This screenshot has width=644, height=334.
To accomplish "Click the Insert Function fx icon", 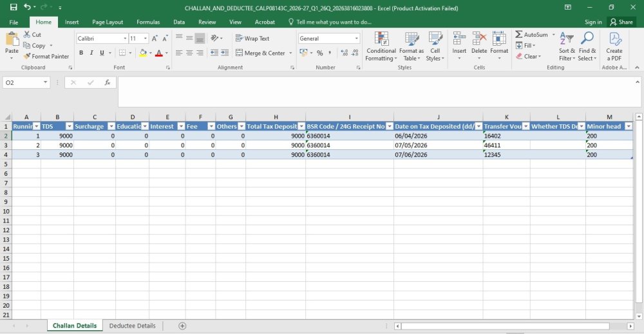I will 107,82.
